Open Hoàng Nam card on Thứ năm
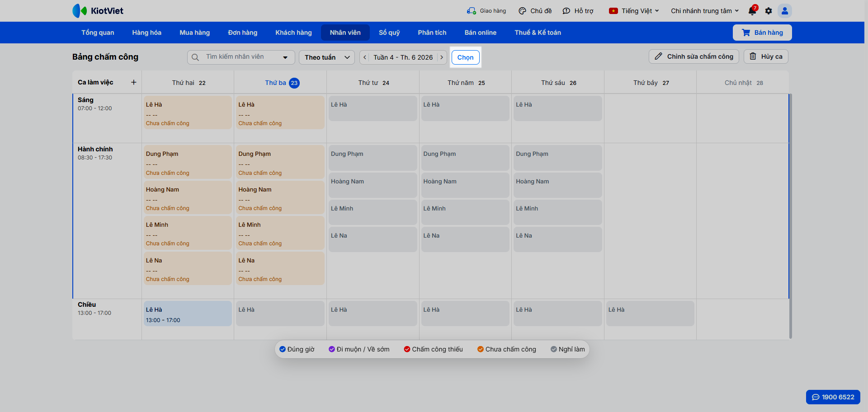The image size is (868, 412). pos(465,185)
